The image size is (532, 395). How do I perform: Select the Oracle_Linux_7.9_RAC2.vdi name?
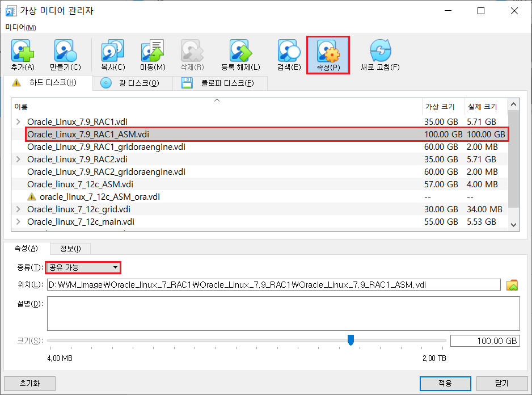tap(77, 159)
